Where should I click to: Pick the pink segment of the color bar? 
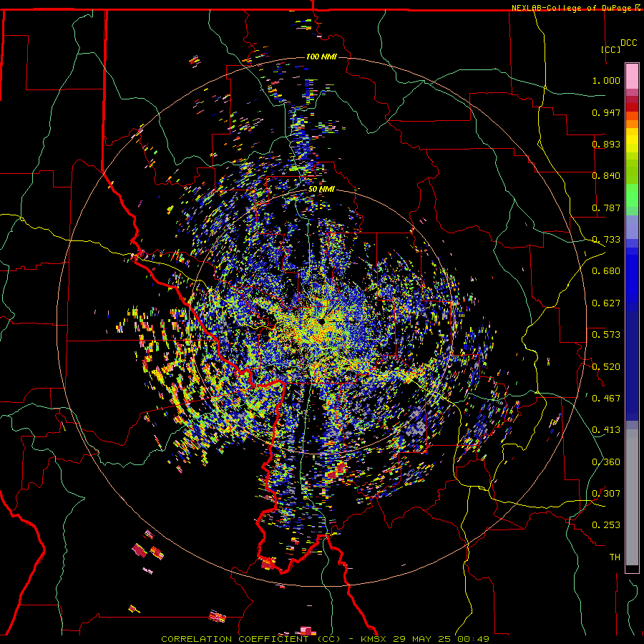(632, 76)
